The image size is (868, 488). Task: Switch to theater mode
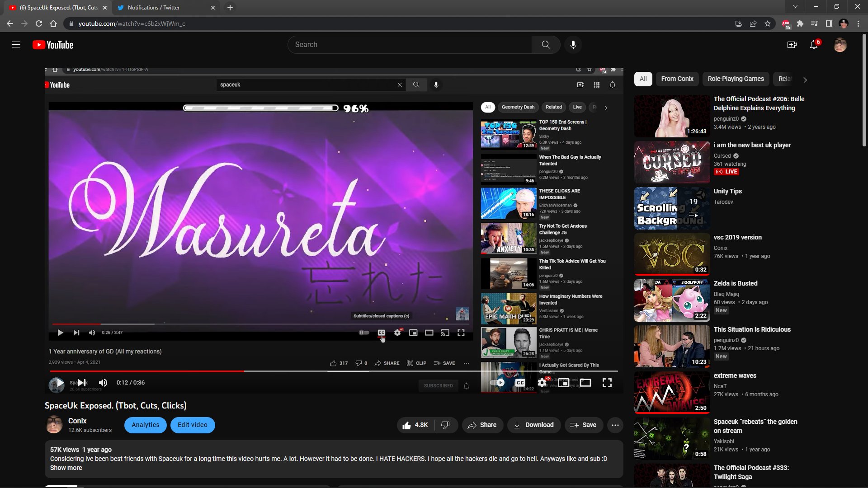(x=585, y=383)
